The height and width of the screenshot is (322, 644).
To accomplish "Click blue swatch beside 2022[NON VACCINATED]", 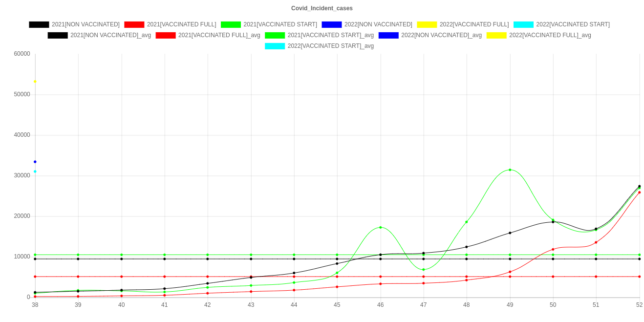I will 331,24.
